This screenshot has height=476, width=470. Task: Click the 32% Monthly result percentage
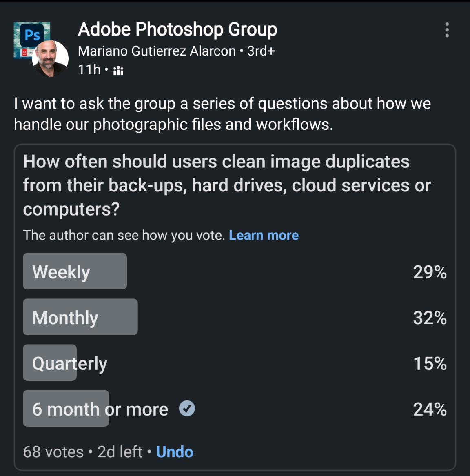point(430,318)
